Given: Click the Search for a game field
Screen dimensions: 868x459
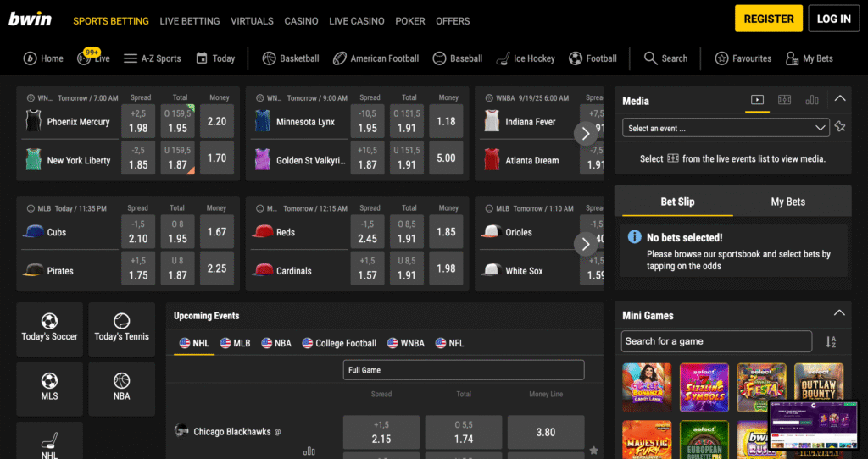Looking at the screenshot, I should [x=716, y=342].
